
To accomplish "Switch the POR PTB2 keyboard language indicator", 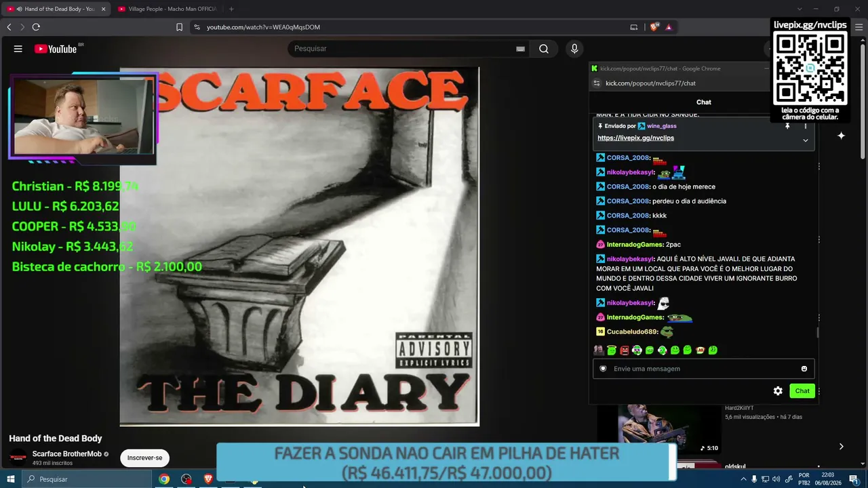I will pyautogui.click(x=804, y=479).
